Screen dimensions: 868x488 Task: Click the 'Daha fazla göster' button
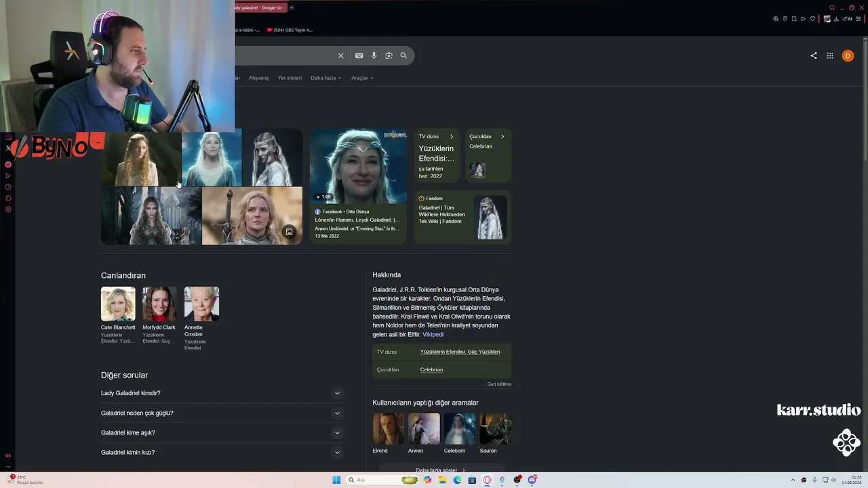pyautogui.click(x=441, y=470)
